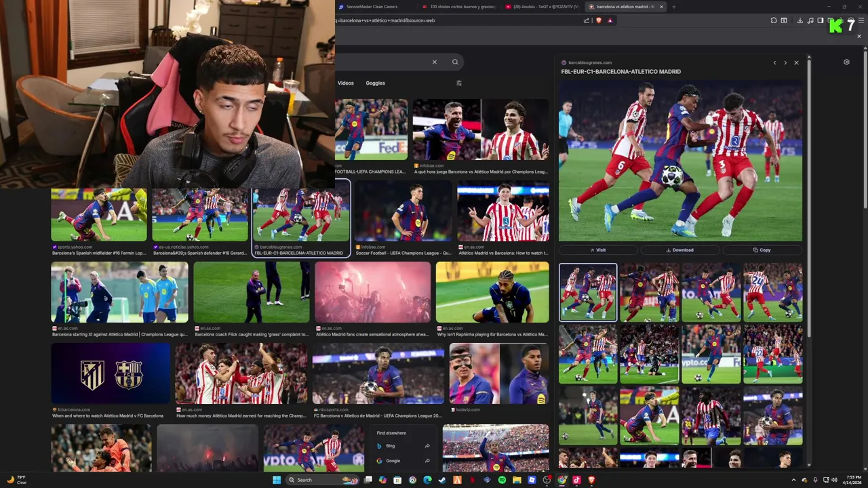
Task: Click the Download button
Action: [680, 250]
